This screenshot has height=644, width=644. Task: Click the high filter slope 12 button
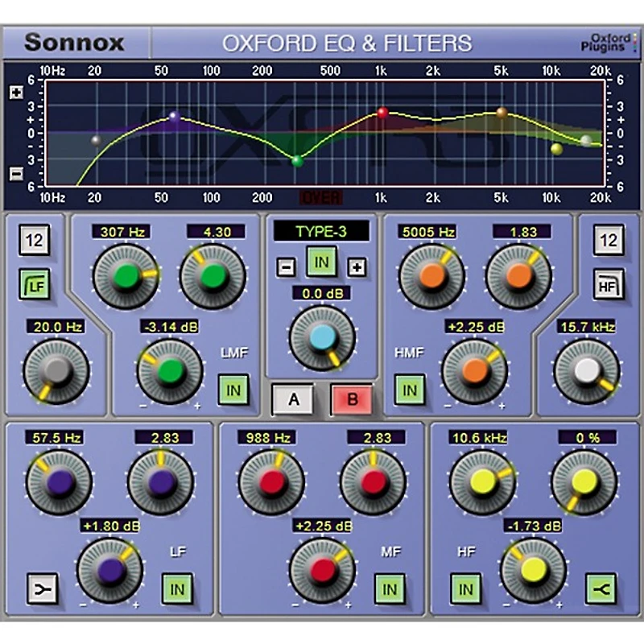609,240
